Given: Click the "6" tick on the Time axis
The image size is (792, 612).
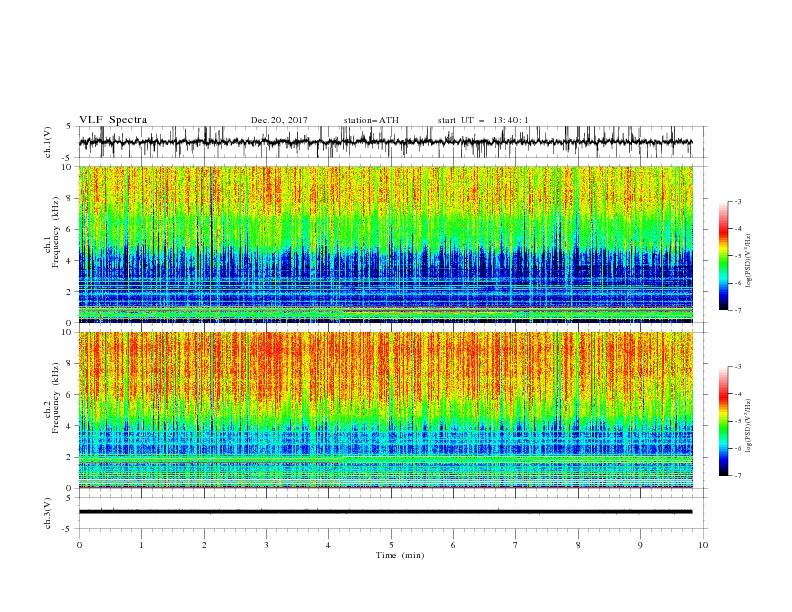Looking at the screenshot, I should (453, 545).
